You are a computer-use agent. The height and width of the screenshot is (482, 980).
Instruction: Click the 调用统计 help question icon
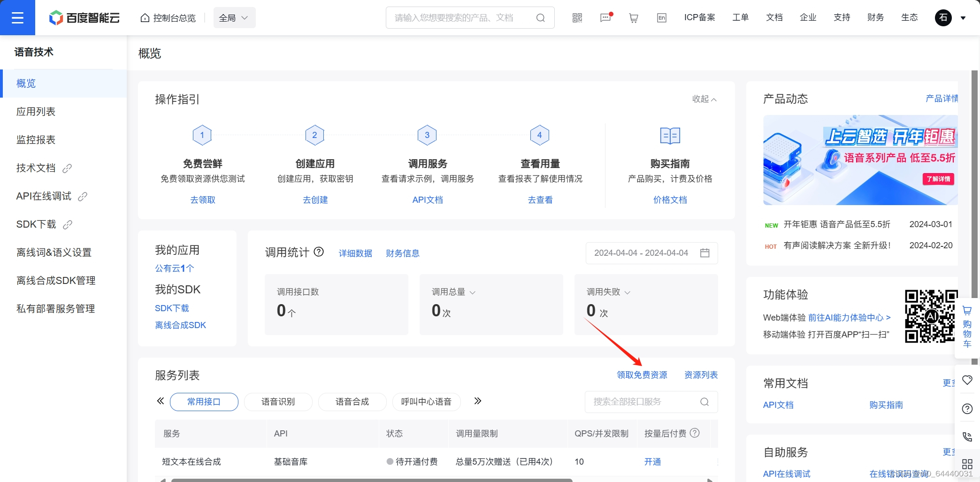(319, 252)
